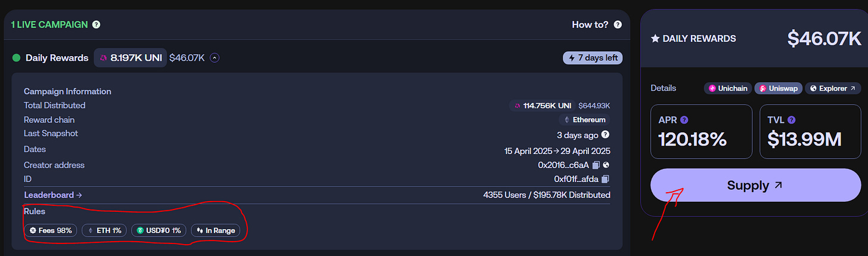Open the How to? link

[x=590, y=25]
